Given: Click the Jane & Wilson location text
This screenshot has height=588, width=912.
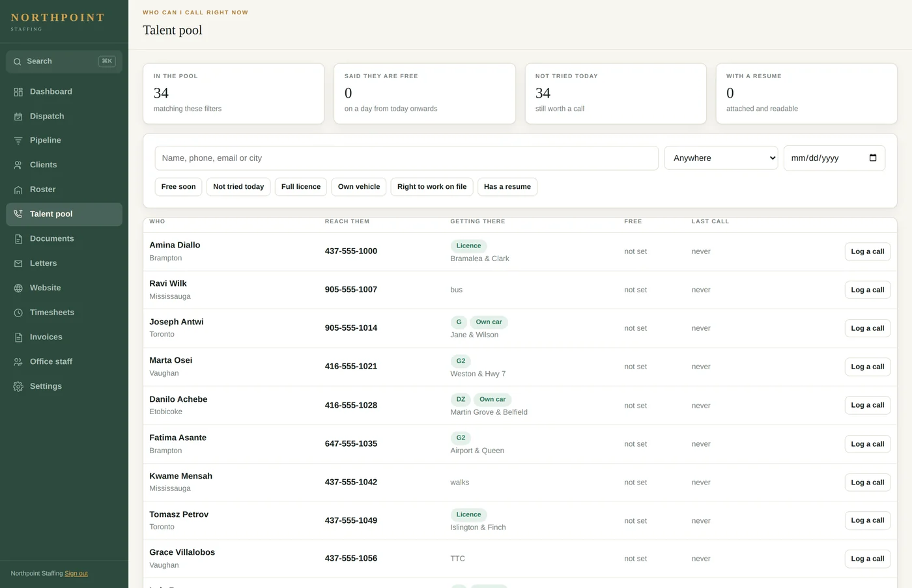Looking at the screenshot, I should pos(474,335).
